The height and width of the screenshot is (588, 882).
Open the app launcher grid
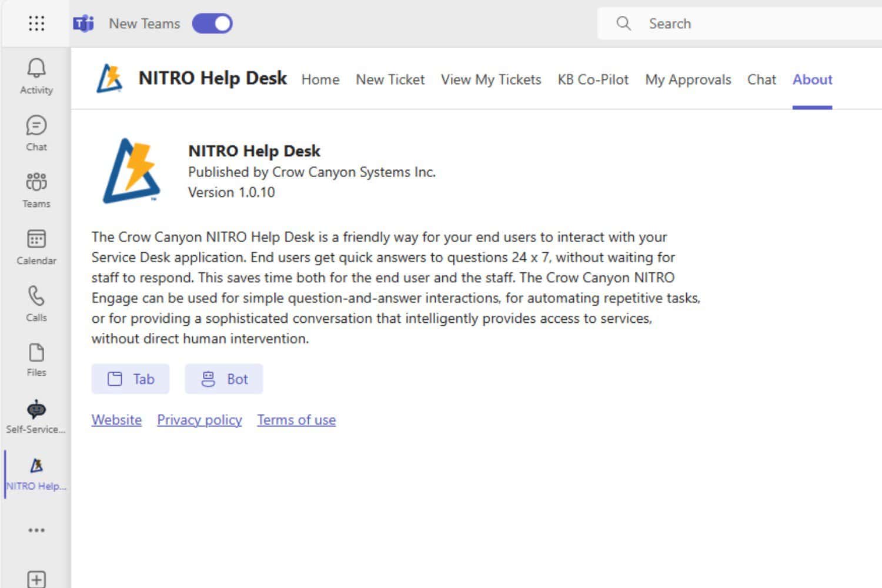pos(36,24)
